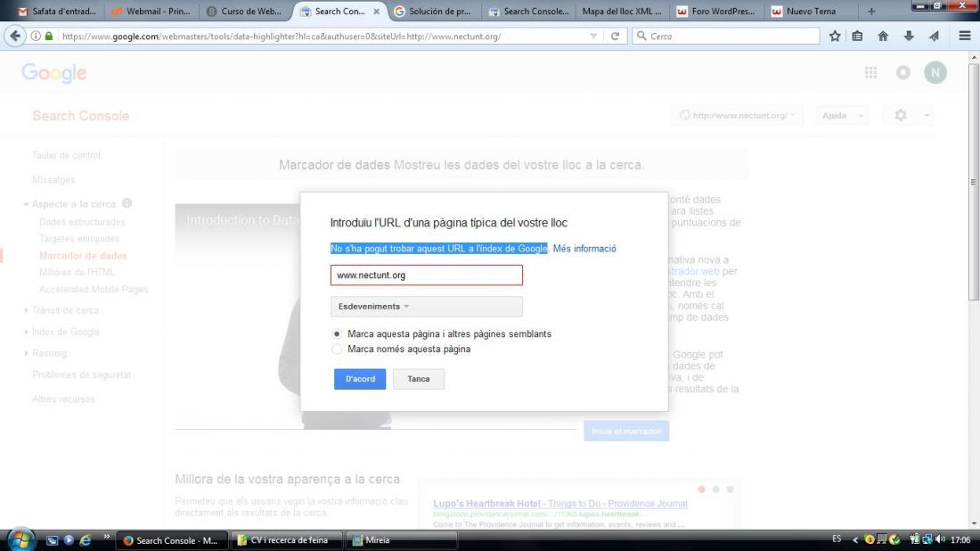The width and height of the screenshot is (980, 551).
Task: Open Tauler de control in sidebar
Action: tap(66, 155)
